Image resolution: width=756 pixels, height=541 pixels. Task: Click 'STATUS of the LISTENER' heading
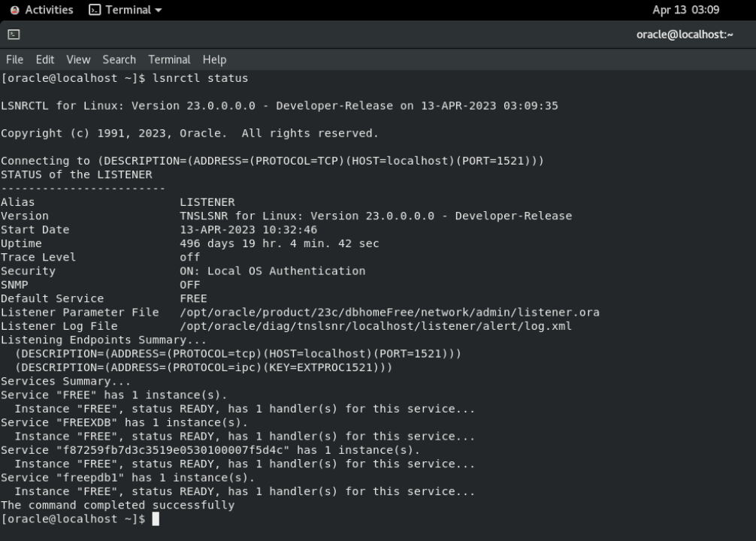[76, 174]
